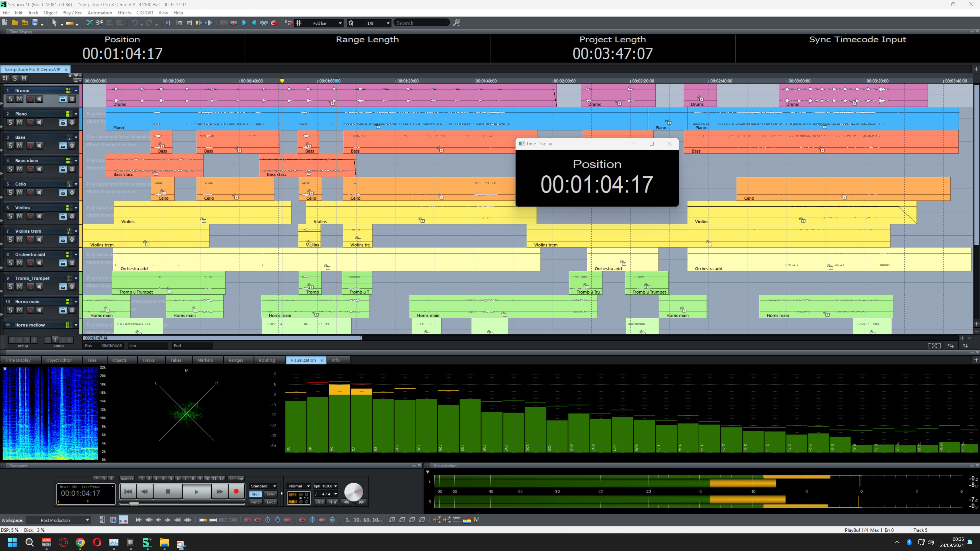Viewport: 980px width, 551px height.
Task: Fast forward using the Transport button
Action: pyautogui.click(x=220, y=492)
